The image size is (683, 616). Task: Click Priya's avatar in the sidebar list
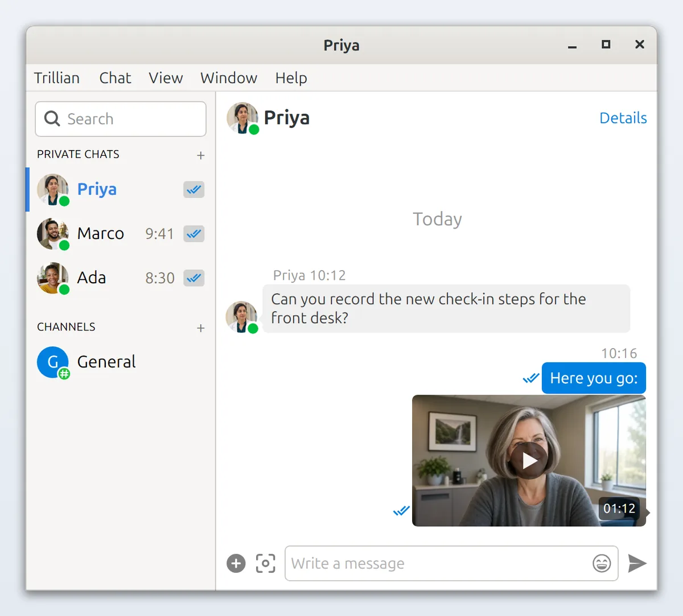(x=53, y=189)
